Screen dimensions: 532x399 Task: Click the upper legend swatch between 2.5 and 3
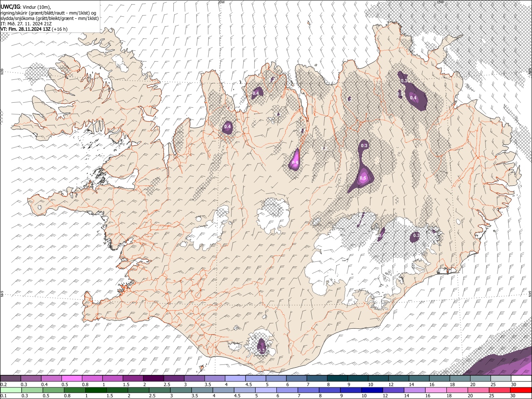174,378
